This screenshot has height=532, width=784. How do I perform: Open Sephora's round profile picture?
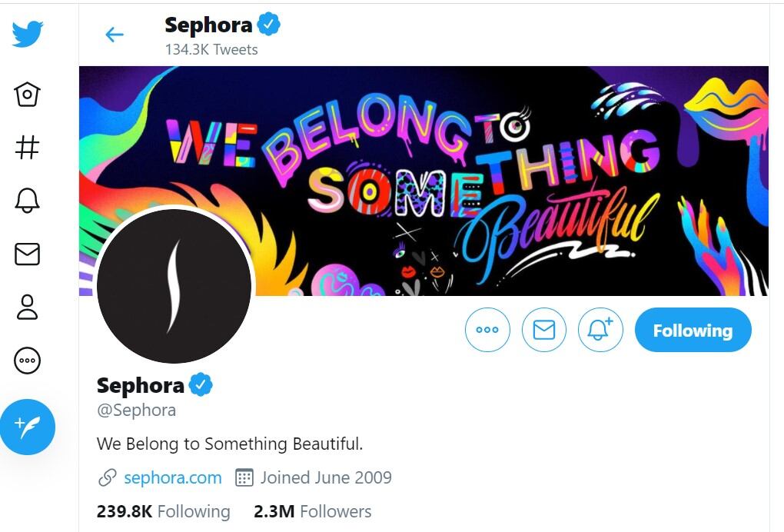point(174,285)
